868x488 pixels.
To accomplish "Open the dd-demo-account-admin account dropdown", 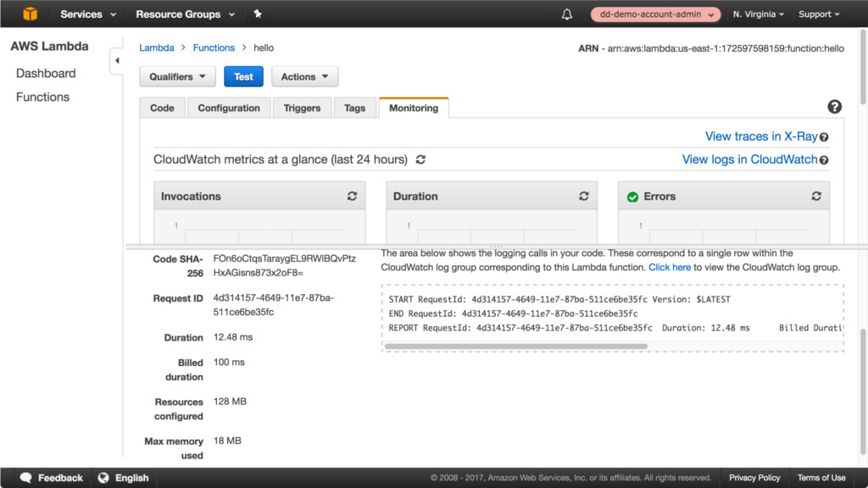I will tap(655, 14).
